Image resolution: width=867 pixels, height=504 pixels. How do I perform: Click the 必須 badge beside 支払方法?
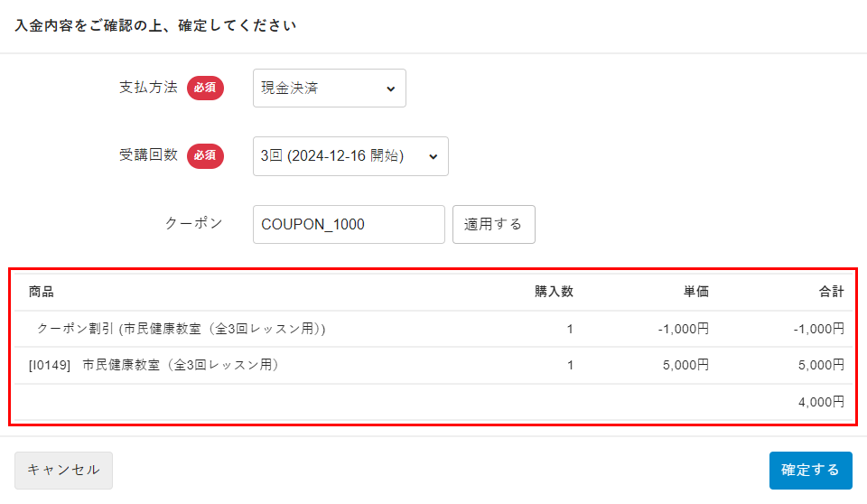205,89
